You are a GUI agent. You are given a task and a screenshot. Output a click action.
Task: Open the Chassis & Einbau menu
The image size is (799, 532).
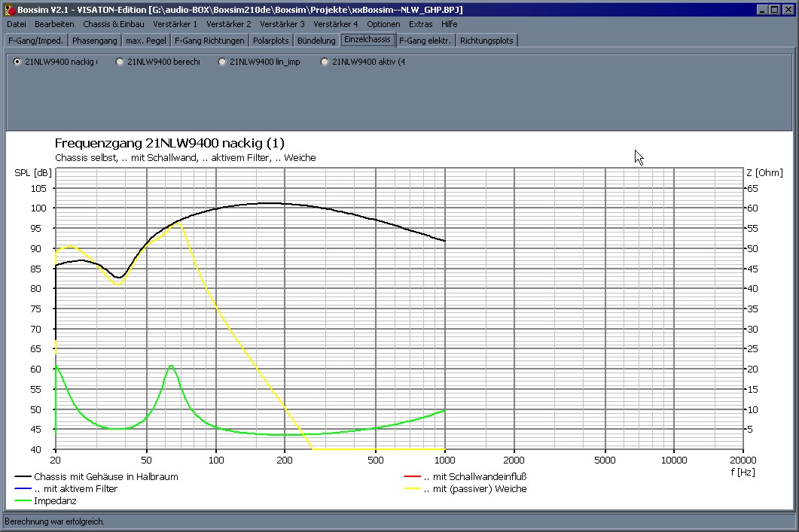[x=114, y=24]
